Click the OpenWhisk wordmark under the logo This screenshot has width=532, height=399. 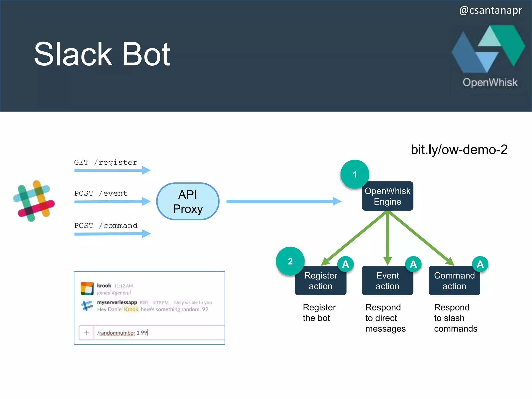tap(490, 82)
